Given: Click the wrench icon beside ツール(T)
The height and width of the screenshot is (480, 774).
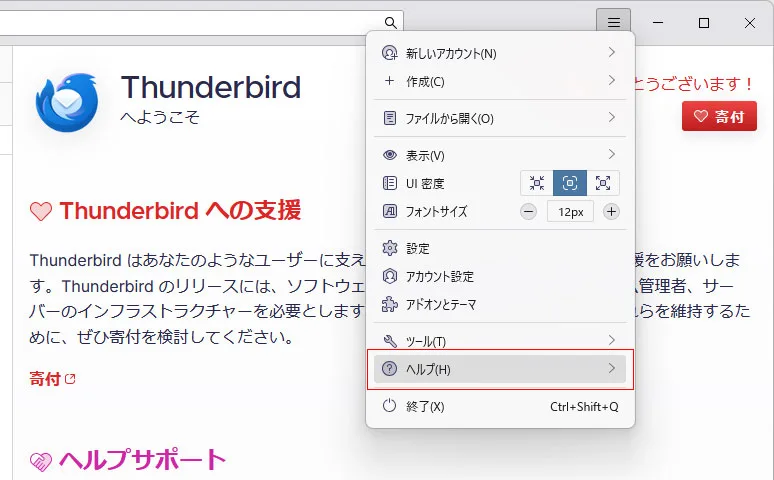Looking at the screenshot, I should point(389,341).
